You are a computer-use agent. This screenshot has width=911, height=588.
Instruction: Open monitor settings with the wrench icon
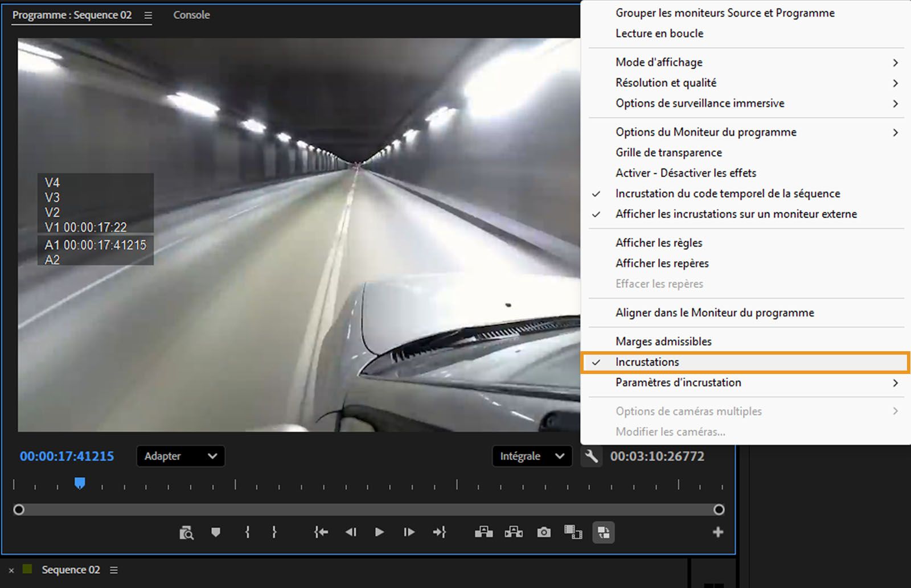tap(591, 456)
